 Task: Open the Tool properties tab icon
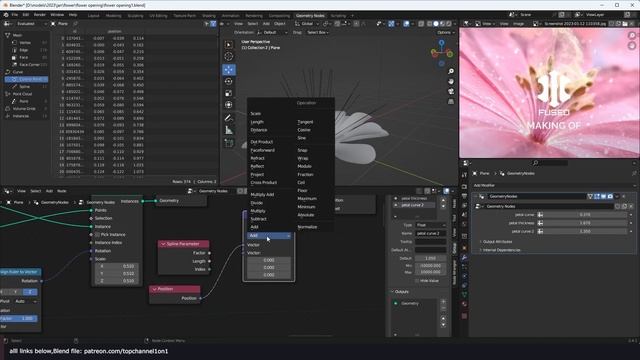[x=464, y=175]
